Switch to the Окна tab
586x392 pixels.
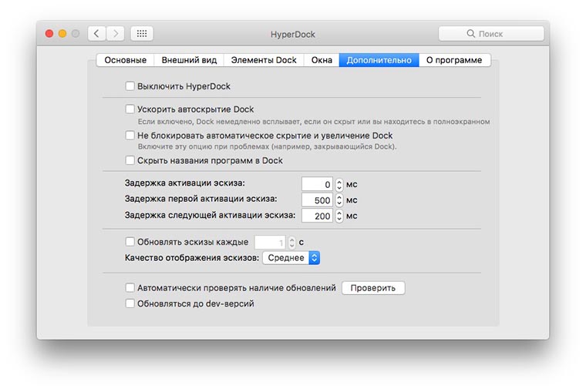(x=322, y=60)
